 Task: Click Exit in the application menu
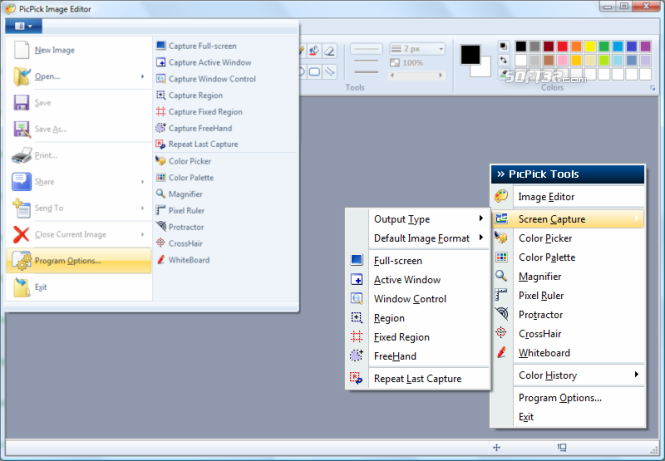point(79,287)
